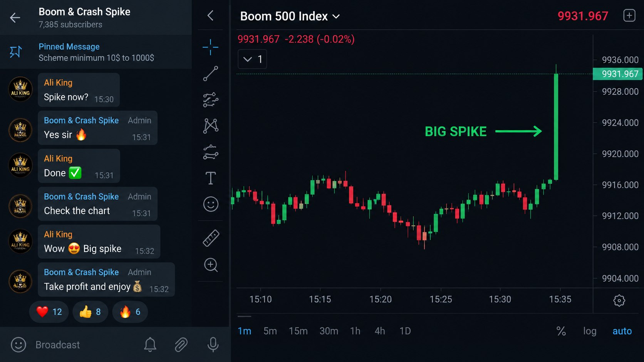
Task: Open Ali King avatar beside 'Wow Big spike'
Action: [x=20, y=241]
